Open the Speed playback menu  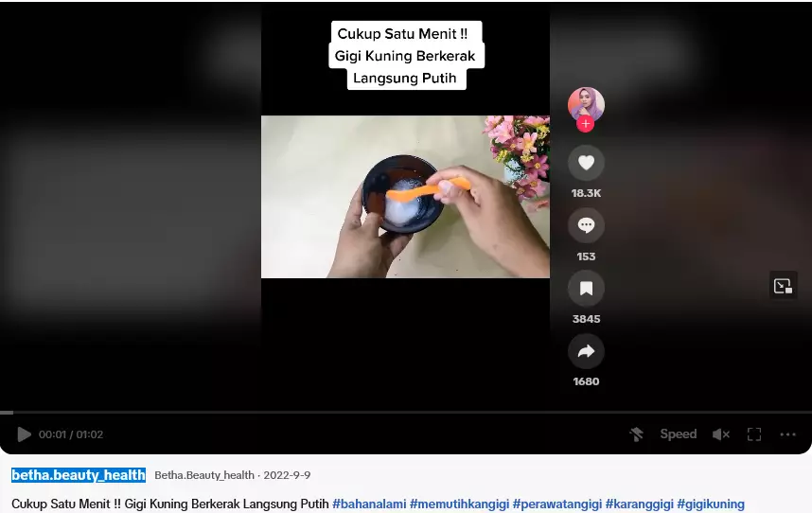[x=678, y=434]
